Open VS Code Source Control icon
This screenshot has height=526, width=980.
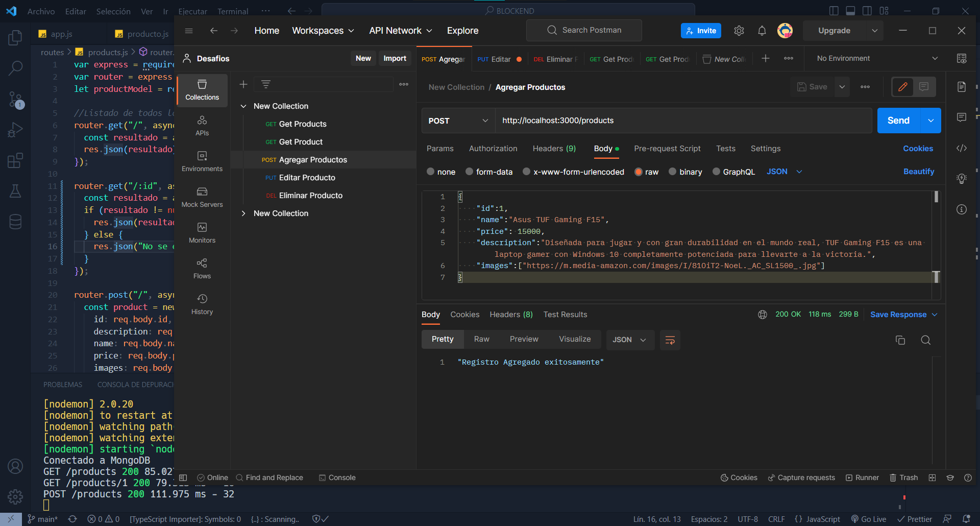tap(15, 99)
